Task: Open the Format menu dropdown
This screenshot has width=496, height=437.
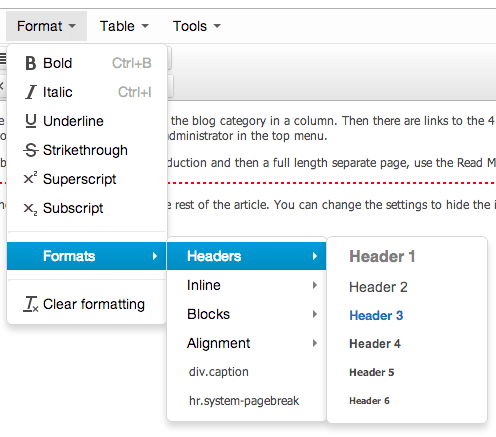Action: pos(46,26)
